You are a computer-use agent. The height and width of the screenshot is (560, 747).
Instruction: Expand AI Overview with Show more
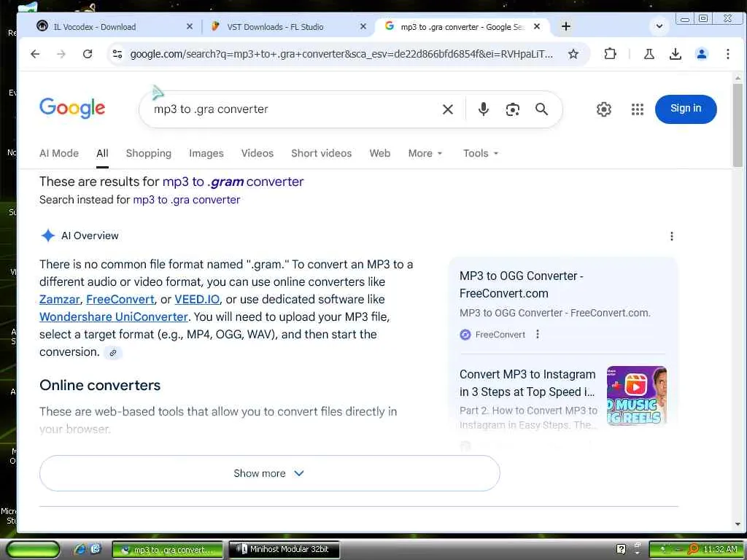click(270, 473)
